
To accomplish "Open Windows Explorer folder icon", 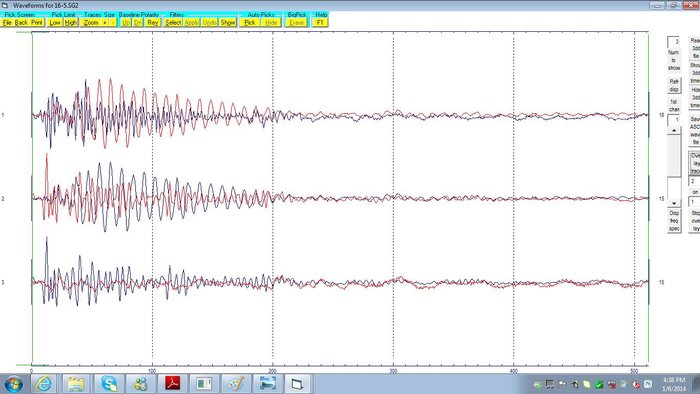I will click(x=76, y=384).
